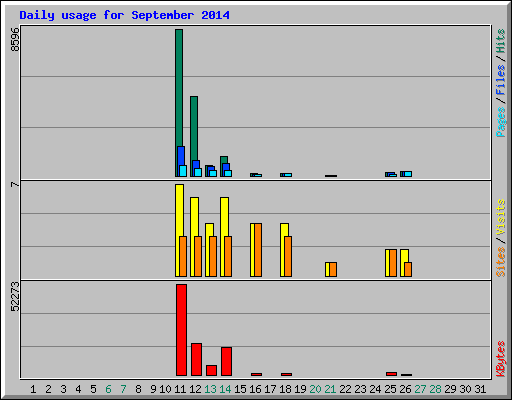
Task: Click day label 13 on the x-axis
Action: click(210, 389)
